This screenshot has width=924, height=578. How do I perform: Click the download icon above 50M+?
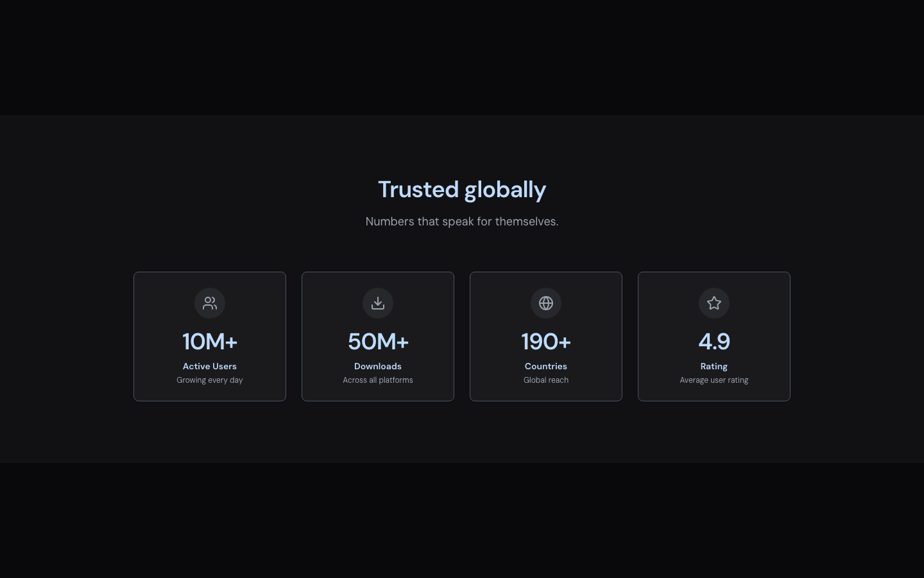(x=378, y=303)
